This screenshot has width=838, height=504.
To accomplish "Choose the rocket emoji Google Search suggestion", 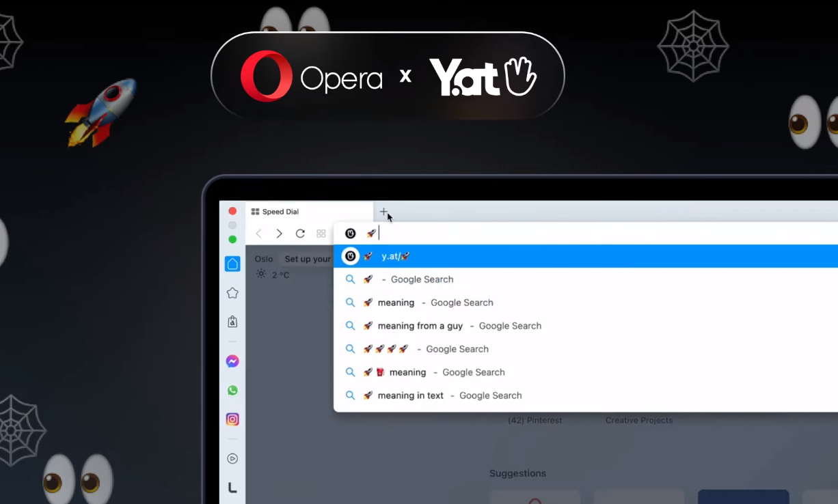I will pos(586,279).
